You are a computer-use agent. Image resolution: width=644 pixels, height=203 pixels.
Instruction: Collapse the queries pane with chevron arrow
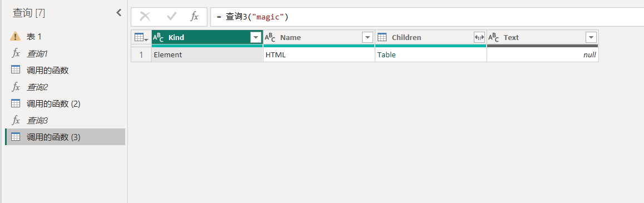coord(118,13)
